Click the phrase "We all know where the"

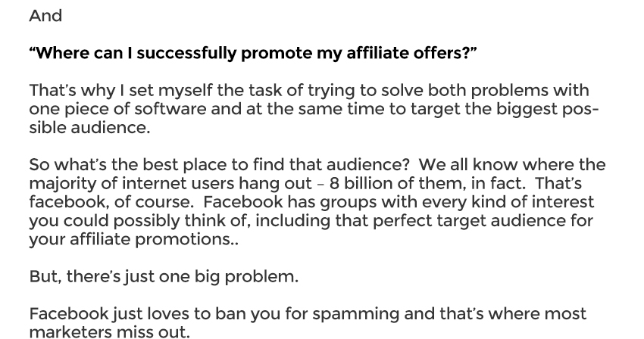click(511, 165)
